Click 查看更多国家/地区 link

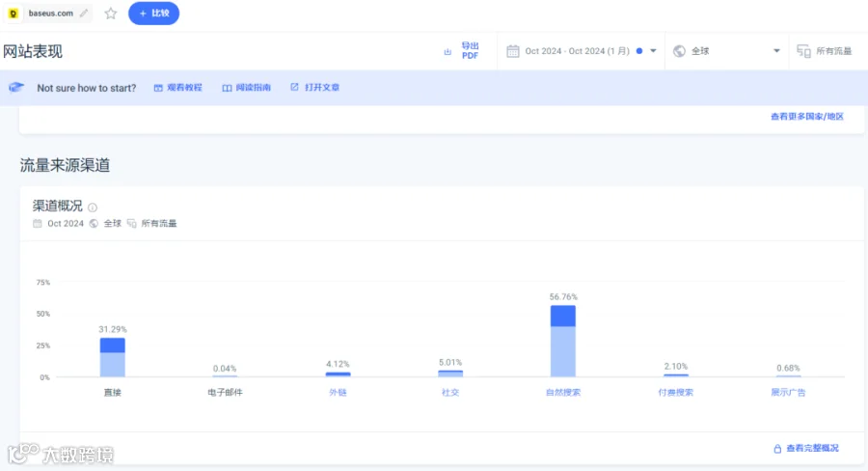(x=807, y=117)
